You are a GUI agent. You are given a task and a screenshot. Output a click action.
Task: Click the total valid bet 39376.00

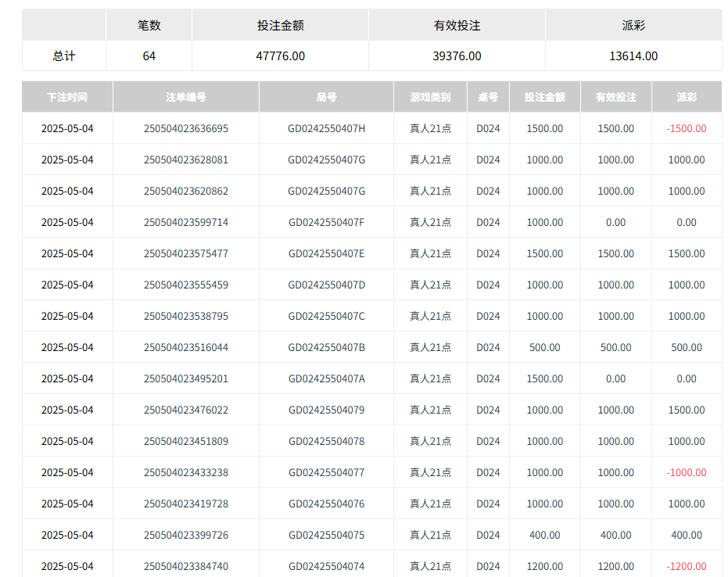(x=457, y=56)
